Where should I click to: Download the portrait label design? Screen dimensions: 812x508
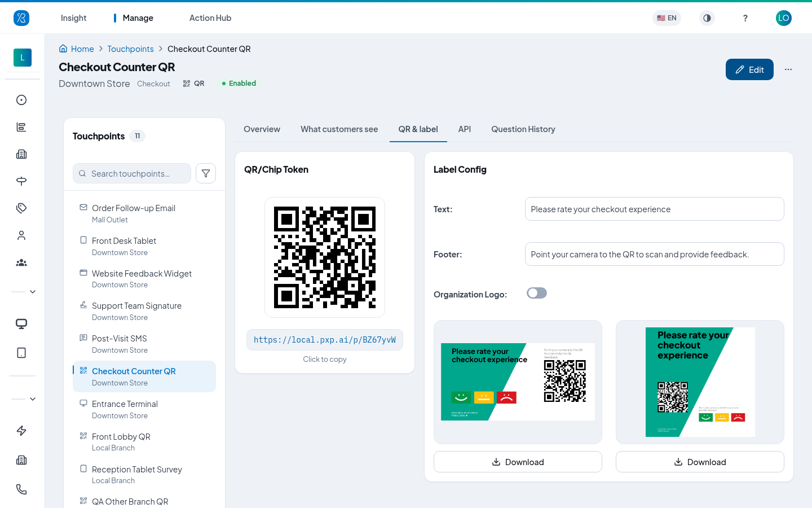click(x=700, y=462)
